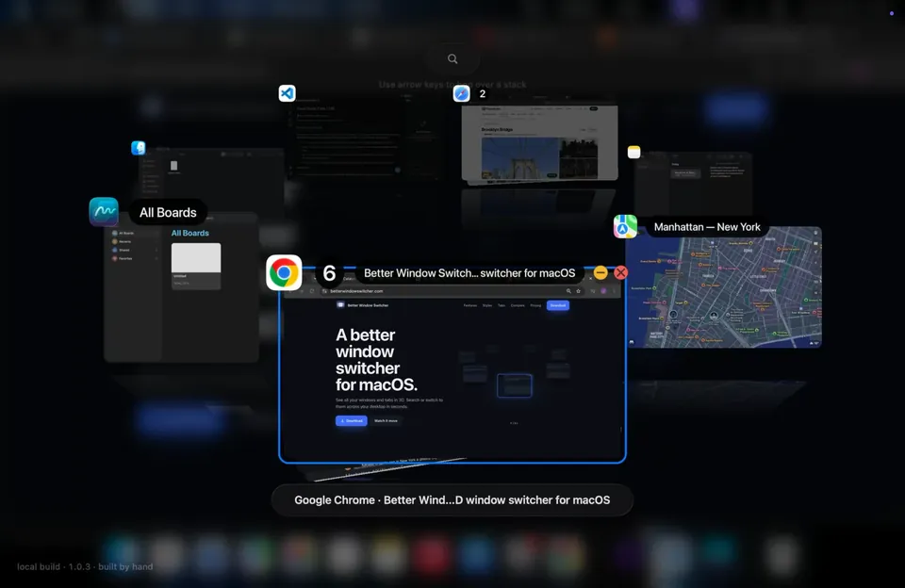
Task: Open the Features link in site navigation
Action: 470,305
